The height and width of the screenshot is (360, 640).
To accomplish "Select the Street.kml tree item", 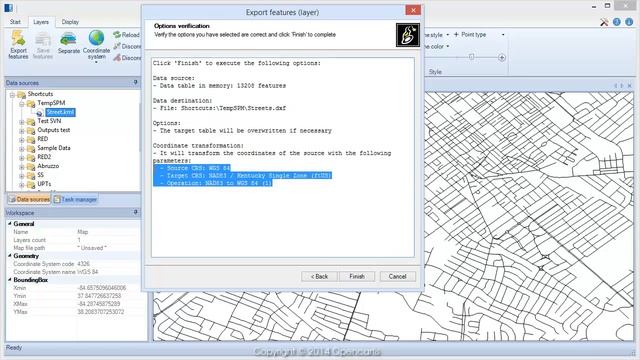I will pyautogui.click(x=60, y=112).
